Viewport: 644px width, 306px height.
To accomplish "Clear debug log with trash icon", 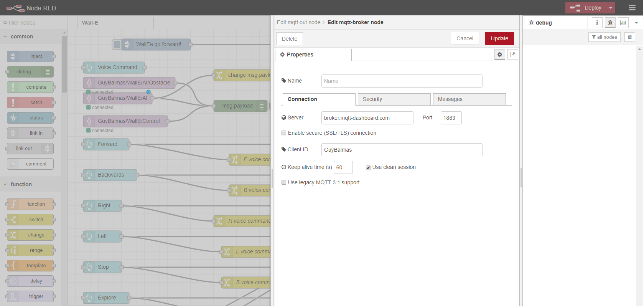I will click(x=630, y=37).
